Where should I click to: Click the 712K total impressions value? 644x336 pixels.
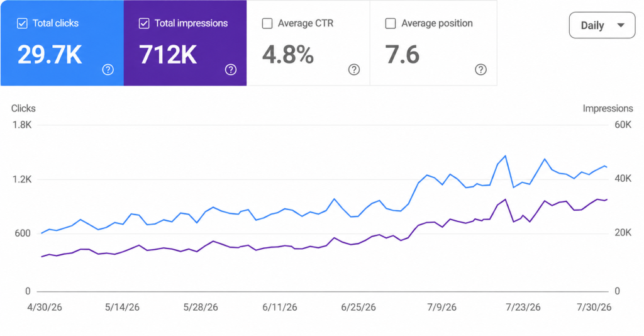(168, 55)
